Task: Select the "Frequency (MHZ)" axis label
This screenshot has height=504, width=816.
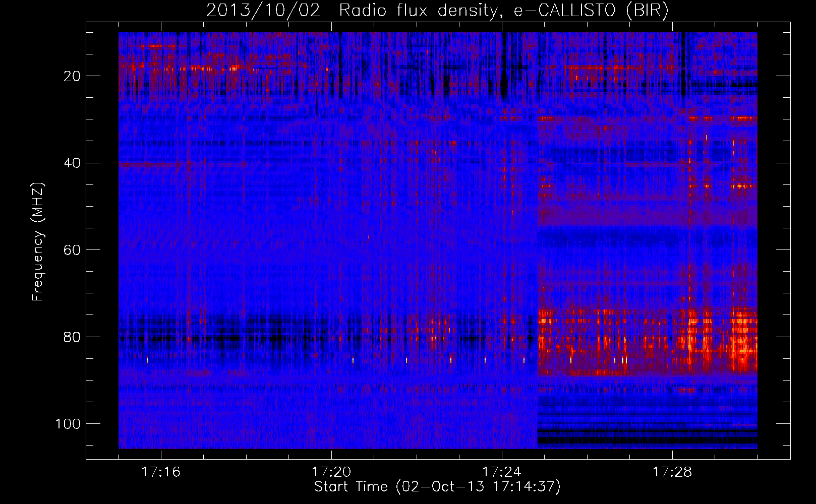Action: coord(38,242)
